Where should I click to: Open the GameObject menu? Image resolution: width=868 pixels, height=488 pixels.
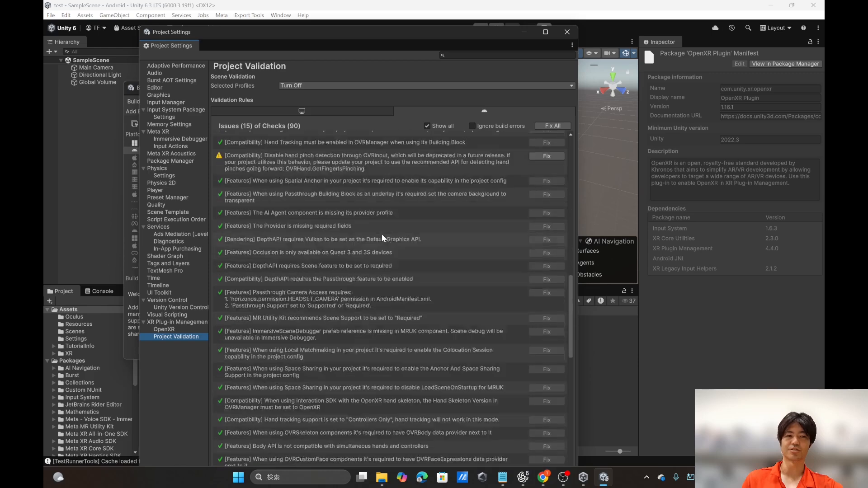[x=114, y=15]
